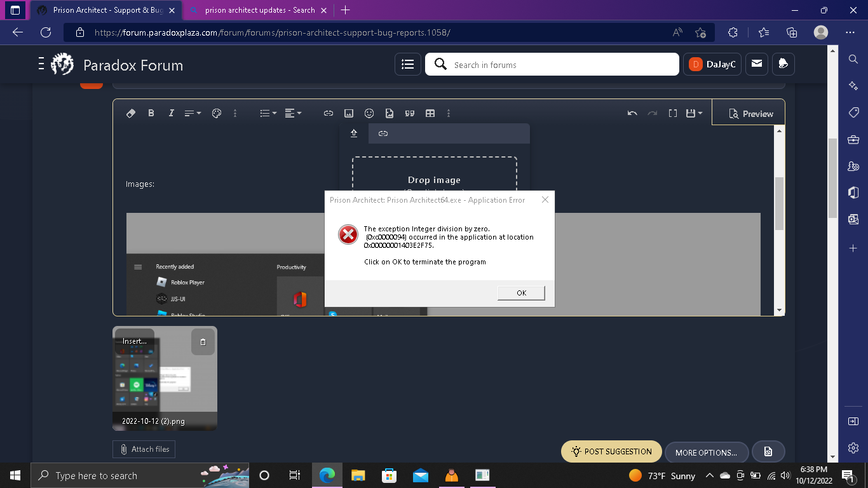Toggle italic formatting in the editor
The image size is (868, 488).
(x=171, y=113)
